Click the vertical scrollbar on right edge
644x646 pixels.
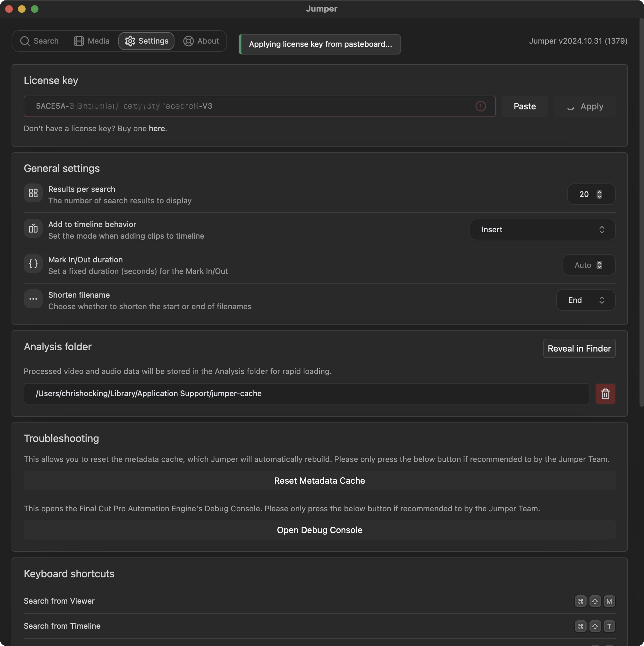[641, 214]
